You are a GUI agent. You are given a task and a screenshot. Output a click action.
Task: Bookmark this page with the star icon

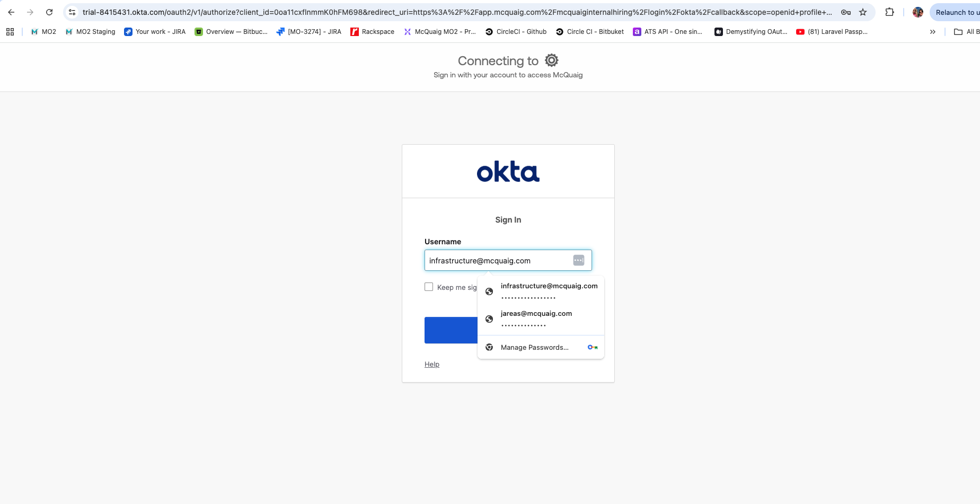pyautogui.click(x=861, y=12)
